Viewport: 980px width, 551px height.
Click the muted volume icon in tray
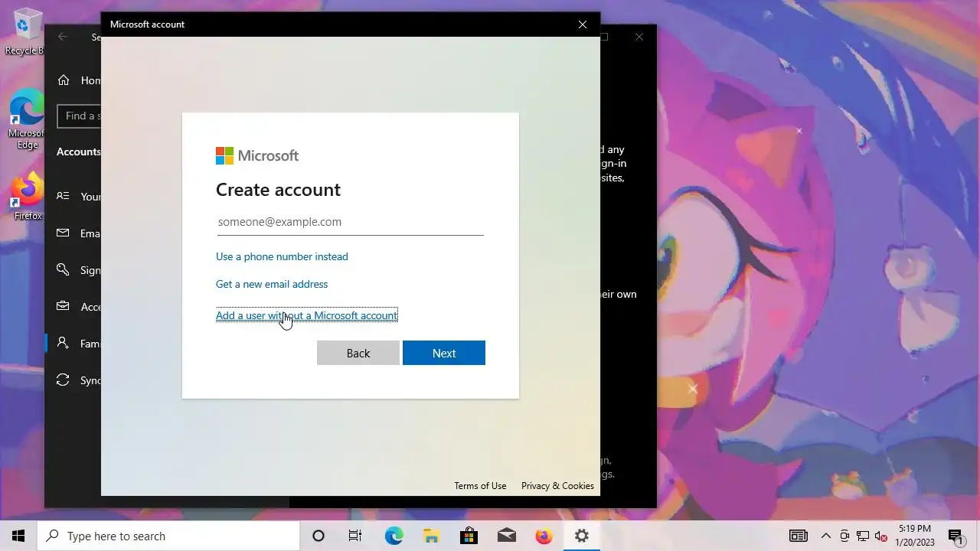coord(881,536)
